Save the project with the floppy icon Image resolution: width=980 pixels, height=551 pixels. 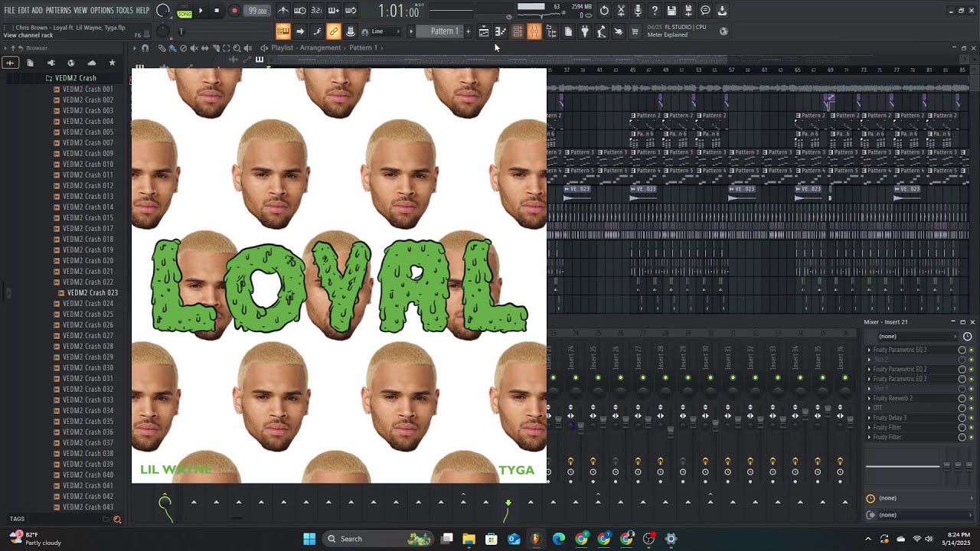click(671, 11)
